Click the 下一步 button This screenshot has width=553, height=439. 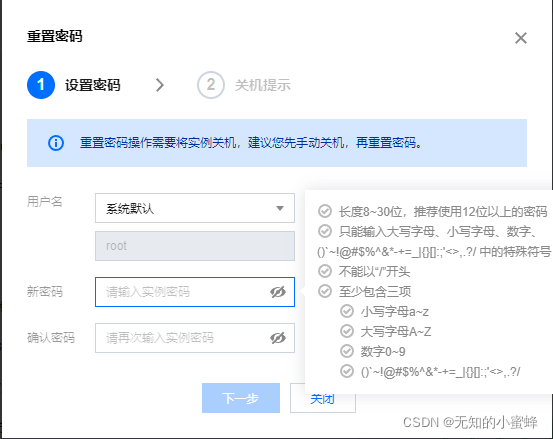pos(241,398)
